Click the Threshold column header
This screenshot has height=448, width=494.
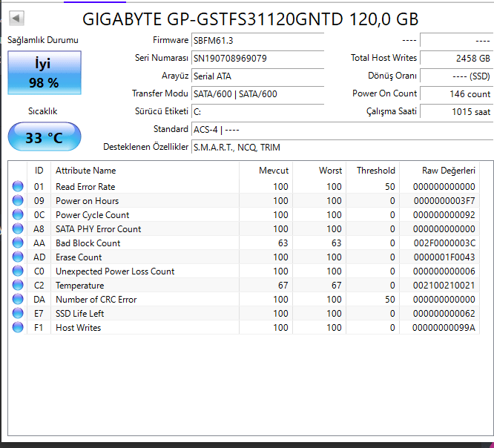tap(372, 171)
